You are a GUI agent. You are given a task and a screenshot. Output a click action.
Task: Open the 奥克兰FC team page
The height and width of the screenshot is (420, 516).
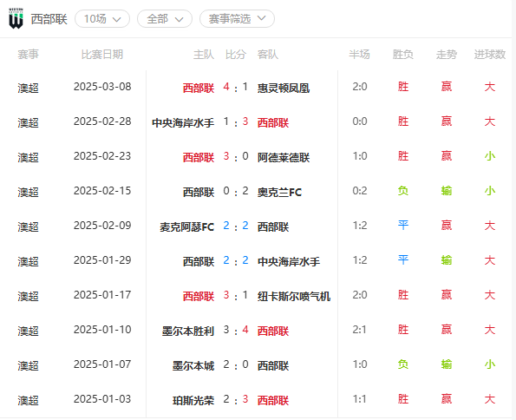[x=279, y=192]
